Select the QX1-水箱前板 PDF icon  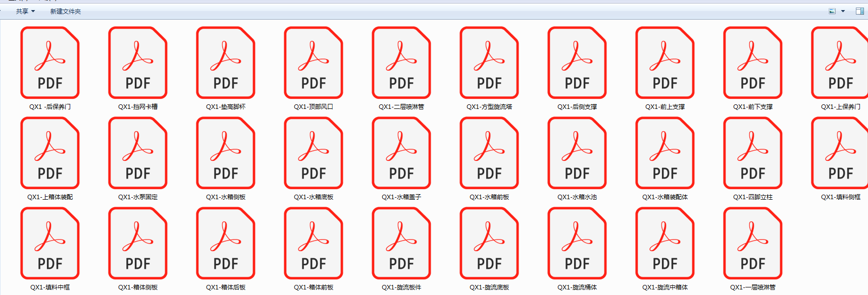[x=489, y=153]
